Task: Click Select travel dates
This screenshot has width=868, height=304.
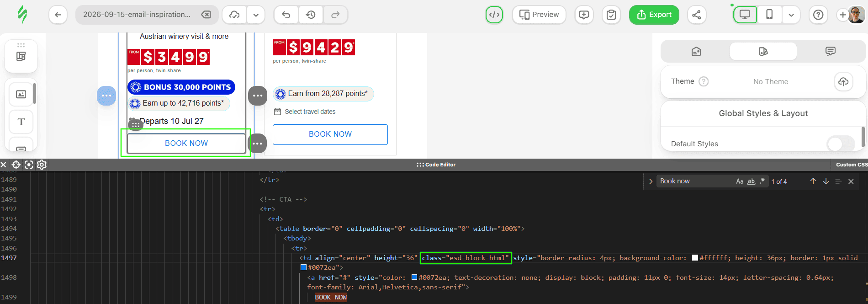Action: 310,112
